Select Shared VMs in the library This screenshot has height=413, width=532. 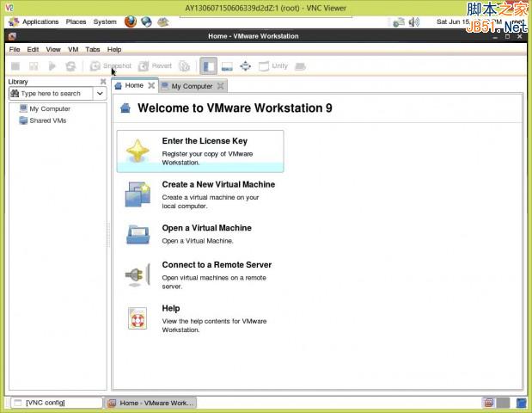point(47,120)
